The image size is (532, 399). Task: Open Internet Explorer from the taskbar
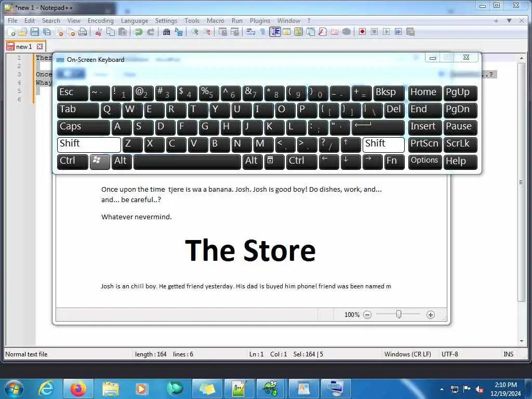tap(46, 389)
